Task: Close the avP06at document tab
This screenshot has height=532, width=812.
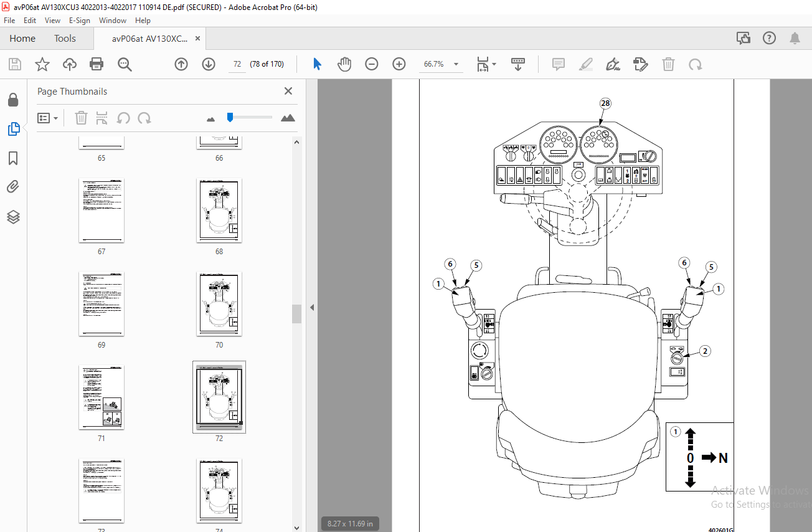Action: (197, 39)
